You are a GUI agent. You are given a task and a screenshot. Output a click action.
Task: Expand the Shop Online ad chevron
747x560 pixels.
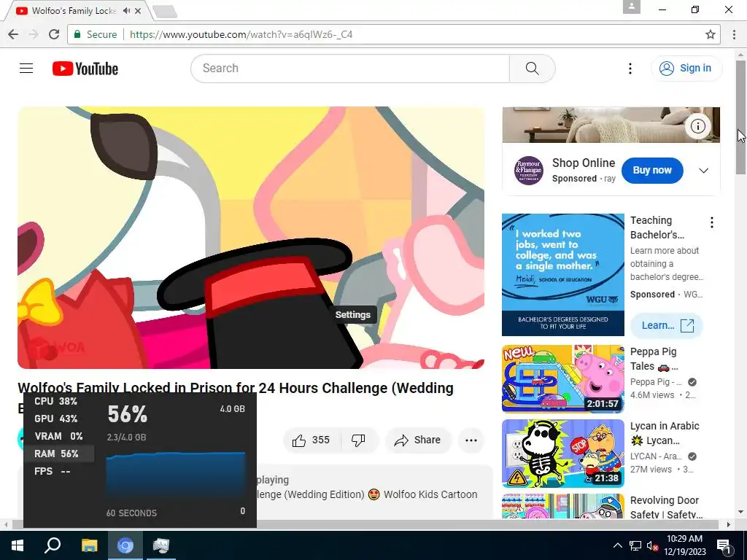click(704, 171)
